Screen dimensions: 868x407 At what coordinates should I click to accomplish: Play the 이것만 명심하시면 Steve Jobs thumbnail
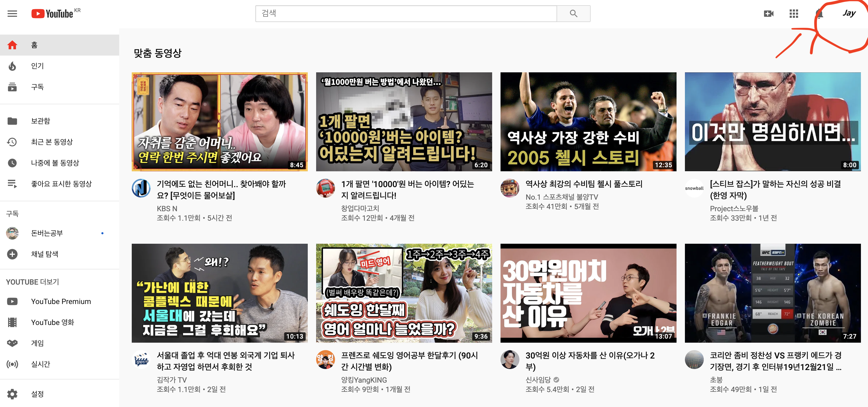point(773,122)
